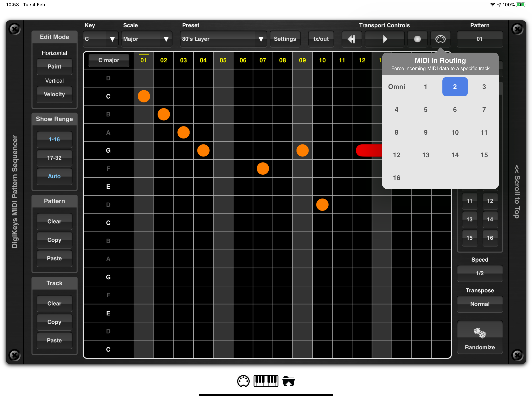The image size is (532, 399).
Task: Click the fx/out button
Action: click(x=321, y=39)
